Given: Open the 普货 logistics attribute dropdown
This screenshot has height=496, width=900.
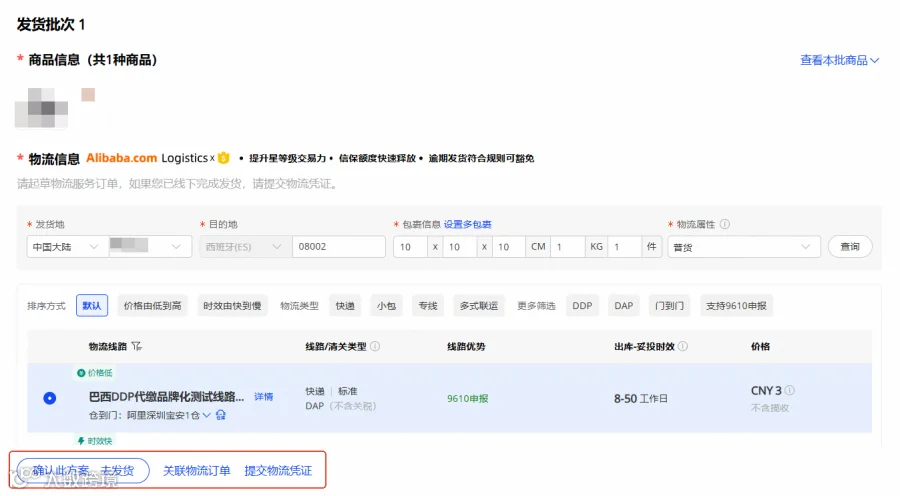Looking at the screenshot, I should [744, 247].
